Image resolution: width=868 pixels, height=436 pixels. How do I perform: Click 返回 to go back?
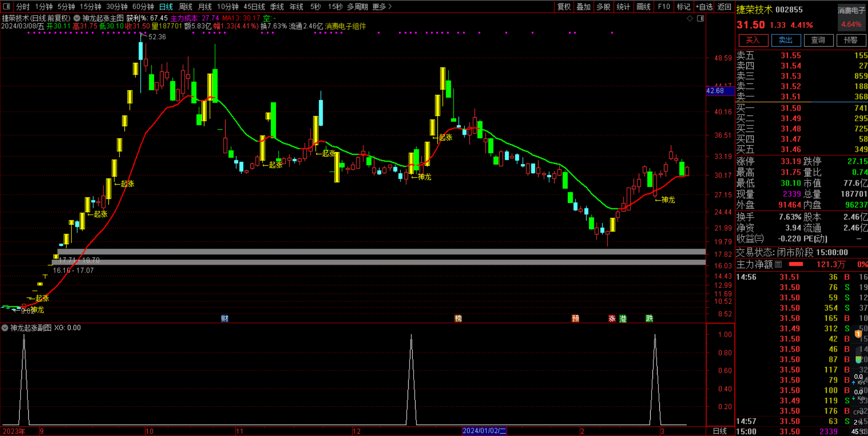(x=724, y=6)
